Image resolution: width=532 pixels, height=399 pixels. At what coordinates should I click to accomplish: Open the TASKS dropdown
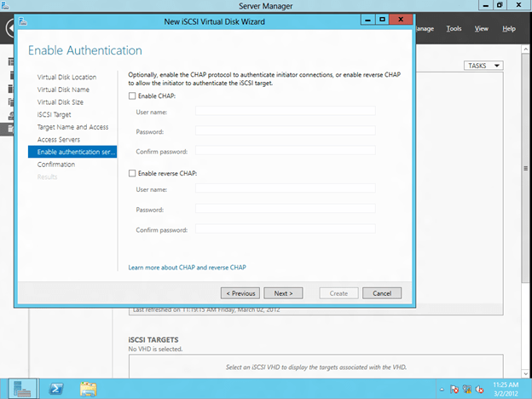[483, 66]
